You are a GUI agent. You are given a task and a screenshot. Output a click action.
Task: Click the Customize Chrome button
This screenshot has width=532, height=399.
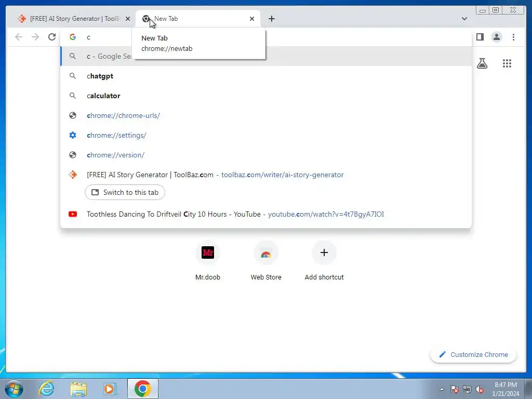pyautogui.click(x=473, y=354)
